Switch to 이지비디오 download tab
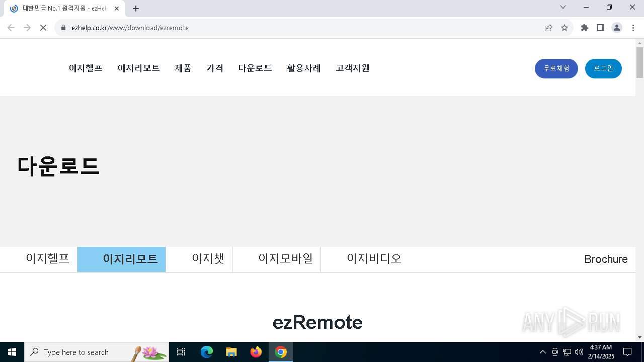644x362 pixels. coord(374,259)
